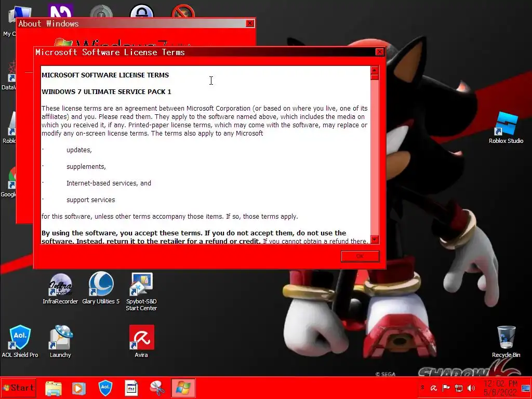Click the 'support services' bullet text
This screenshot has width=532, height=399.
pyautogui.click(x=90, y=200)
